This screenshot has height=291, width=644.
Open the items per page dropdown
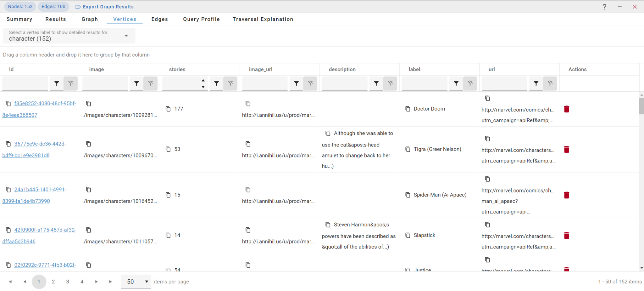pyautogui.click(x=137, y=282)
